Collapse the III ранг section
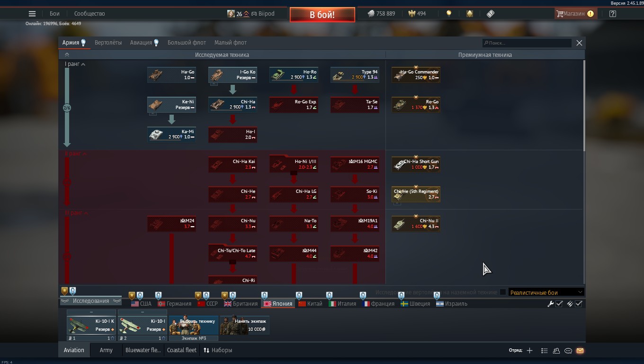Screen dimensions: 644x364 [x=76, y=213]
